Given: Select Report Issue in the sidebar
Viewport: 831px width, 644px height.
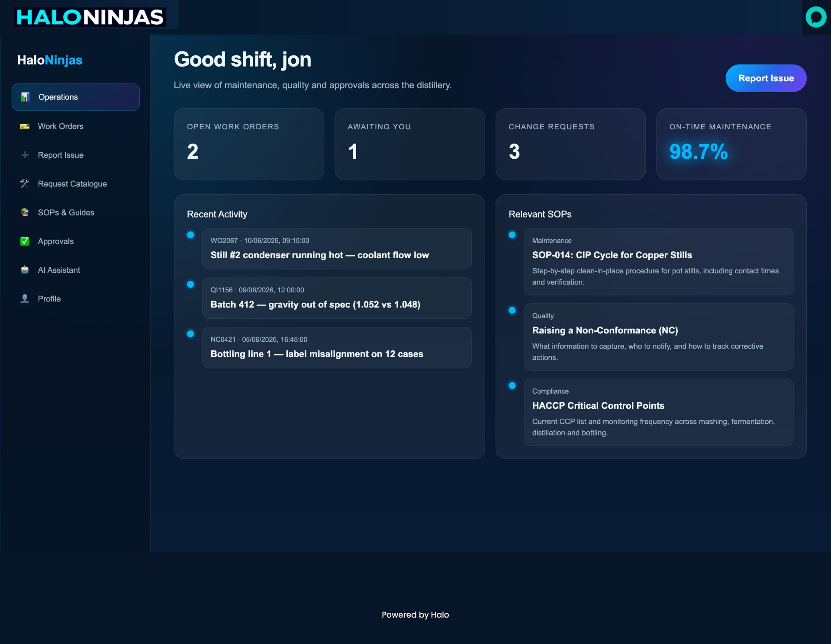Looking at the screenshot, I should click(x=76, y=155).
